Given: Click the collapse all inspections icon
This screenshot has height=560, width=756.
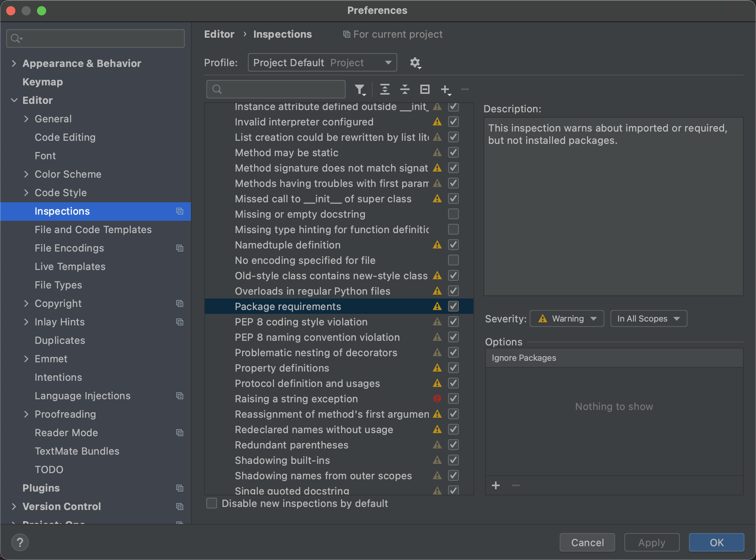Looking at the screenshot, I should click(x=405, y=90).
